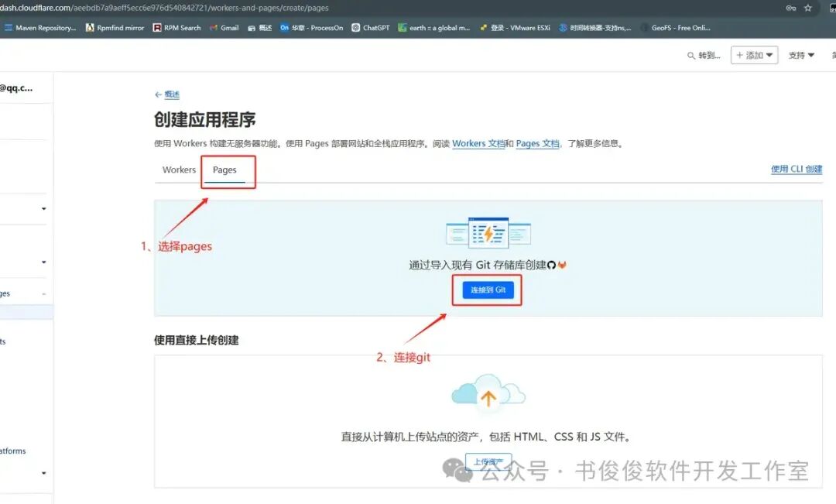Bookmark this page with the star icon

tap(808, 8)
